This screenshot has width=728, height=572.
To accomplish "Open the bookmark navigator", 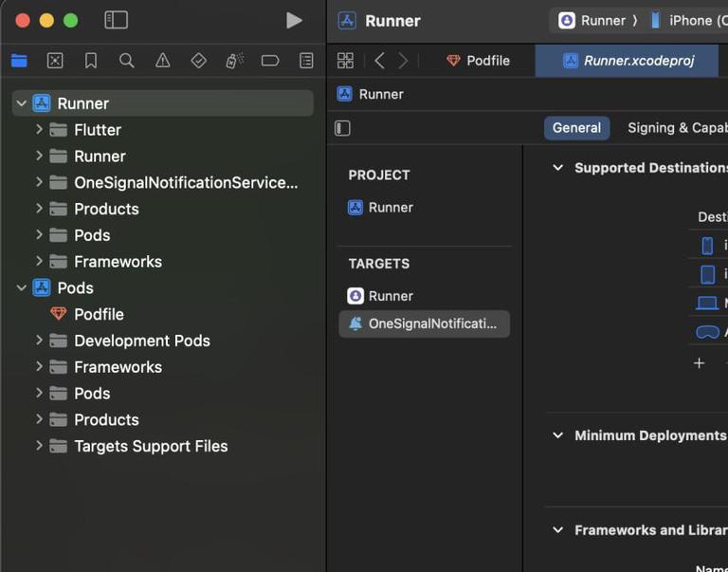I will coord(91,61).
